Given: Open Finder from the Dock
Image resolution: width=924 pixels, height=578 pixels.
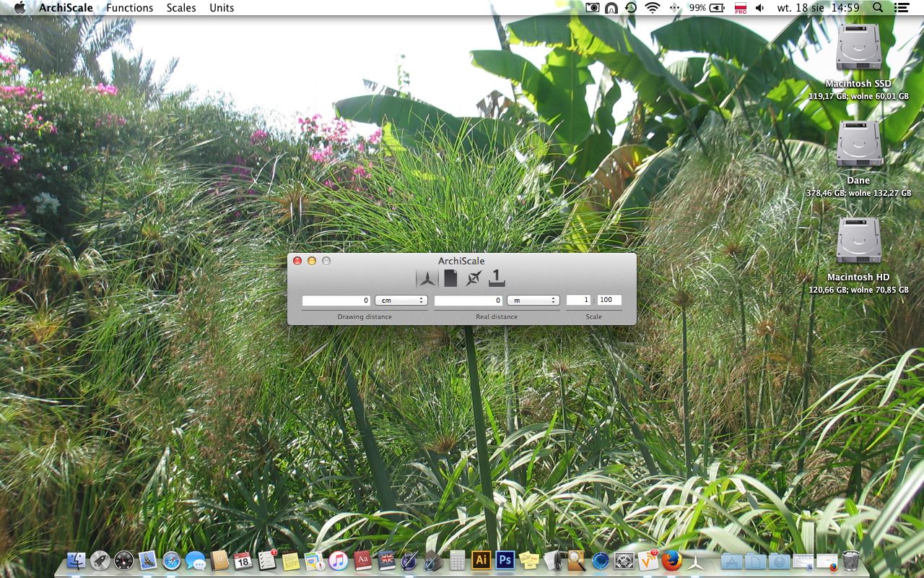Looking at the screenshot, I should click(77, 561).
